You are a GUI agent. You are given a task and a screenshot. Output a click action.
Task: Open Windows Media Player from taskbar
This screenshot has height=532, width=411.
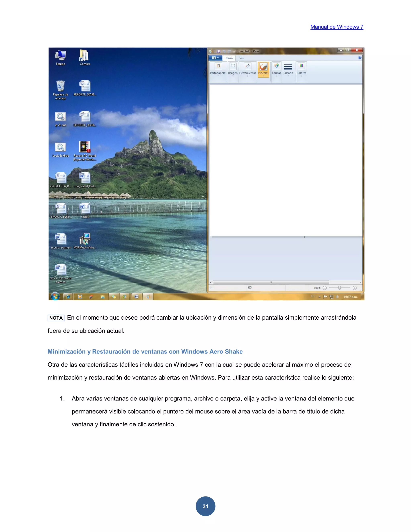click(80, 297)
